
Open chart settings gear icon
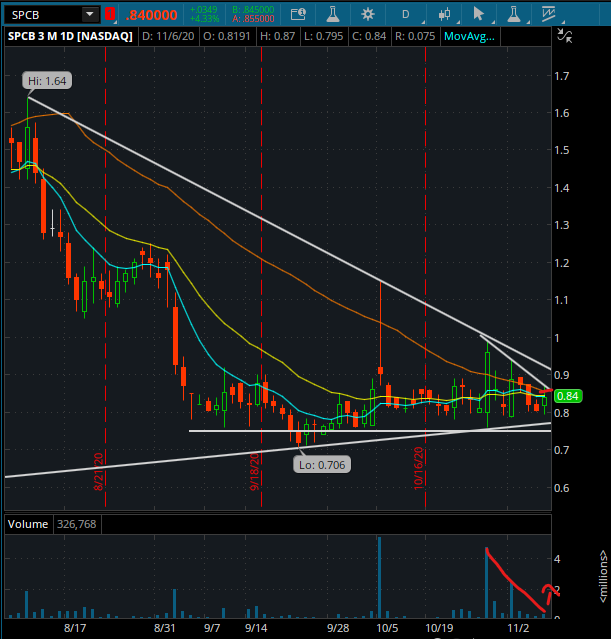tap(368, 15)
